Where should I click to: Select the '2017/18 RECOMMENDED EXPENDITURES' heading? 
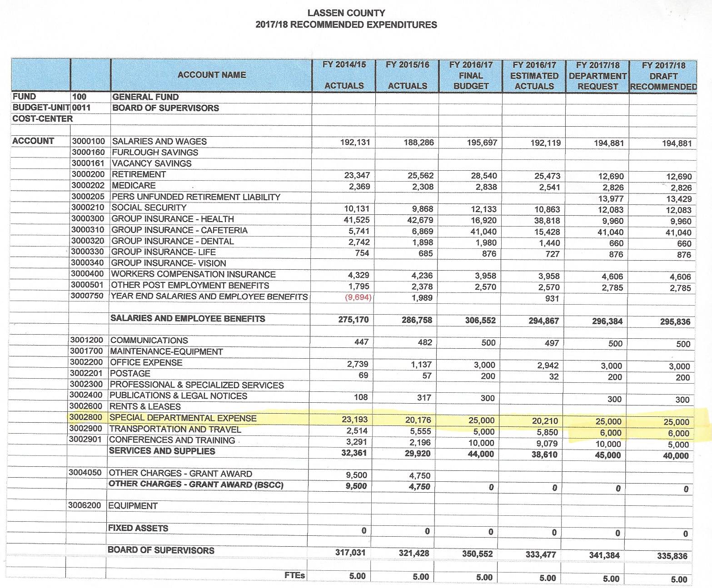pyautogui.click(x=346, y=25)
